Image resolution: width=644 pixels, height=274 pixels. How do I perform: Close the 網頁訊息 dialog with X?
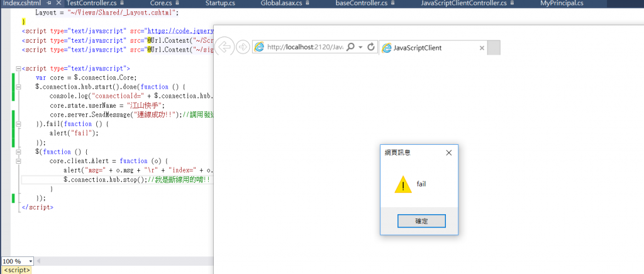(x=448, y=152)
